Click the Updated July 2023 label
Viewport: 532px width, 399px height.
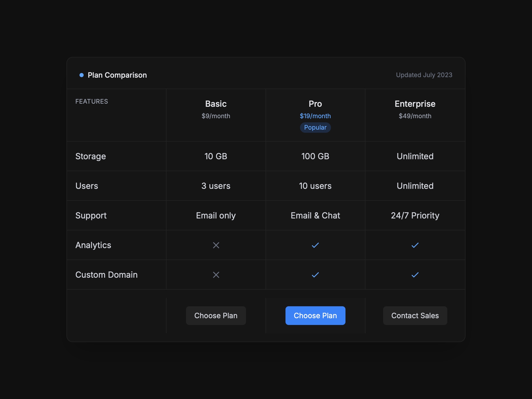pos(424,75)
